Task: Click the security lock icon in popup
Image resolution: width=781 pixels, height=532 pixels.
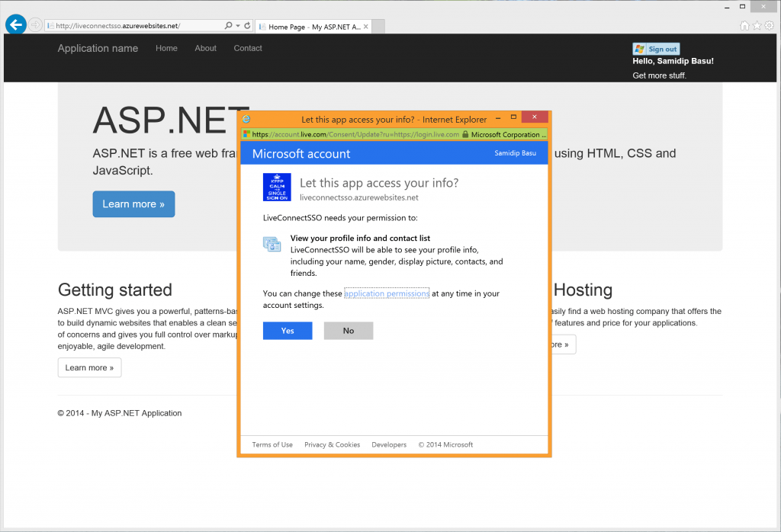Action: tap(465, 134)
